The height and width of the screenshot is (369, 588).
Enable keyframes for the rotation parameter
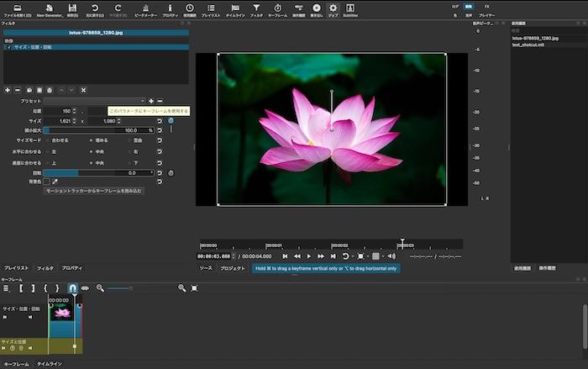pyautogui.click(x=171, y=172)
